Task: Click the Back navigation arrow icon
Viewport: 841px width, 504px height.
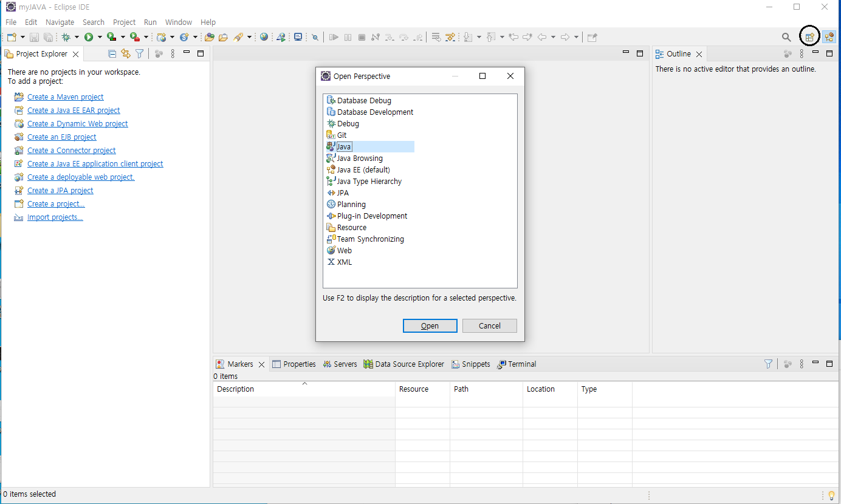Action: (x=541, y=37)
